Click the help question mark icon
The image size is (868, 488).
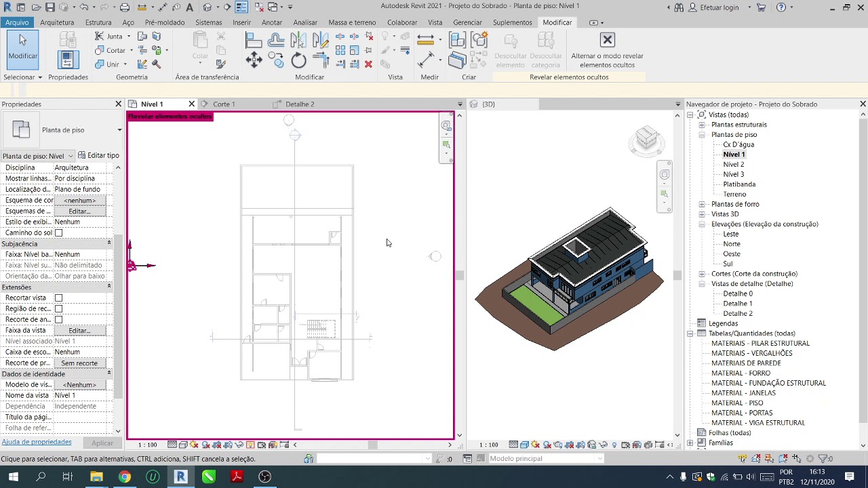click(x=781, y=7)
